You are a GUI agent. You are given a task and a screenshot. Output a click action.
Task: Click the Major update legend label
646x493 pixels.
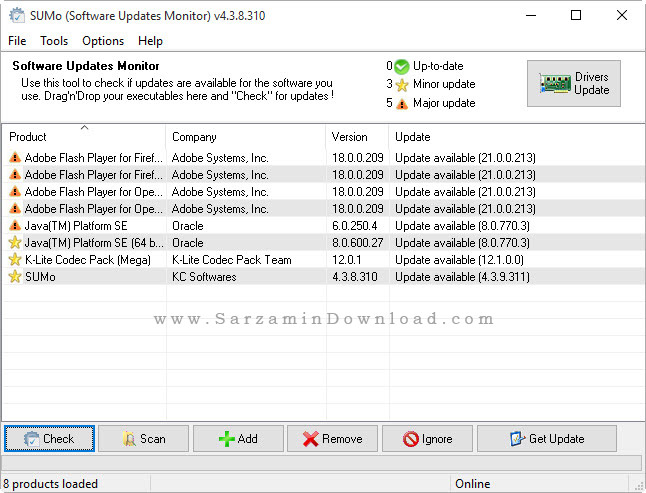(x=444, y=103)
